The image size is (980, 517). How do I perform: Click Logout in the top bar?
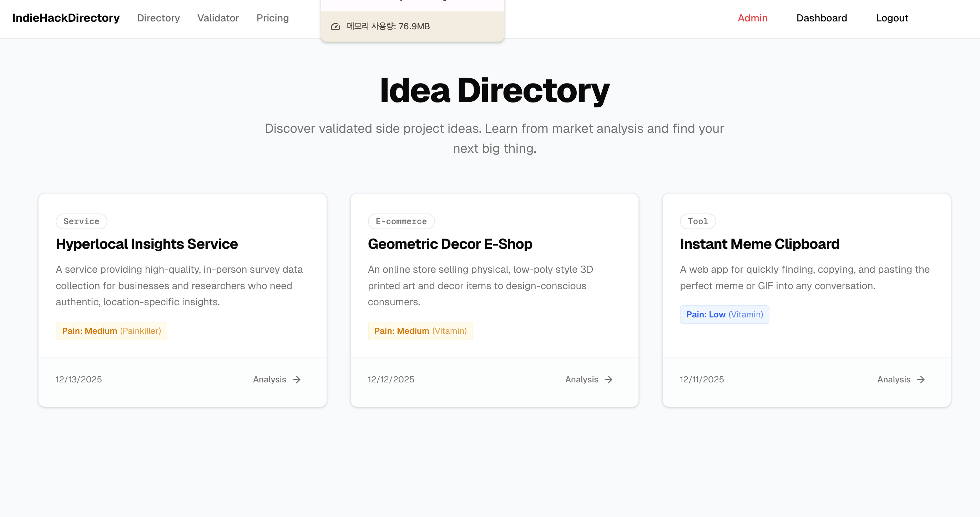click(892, 18)
